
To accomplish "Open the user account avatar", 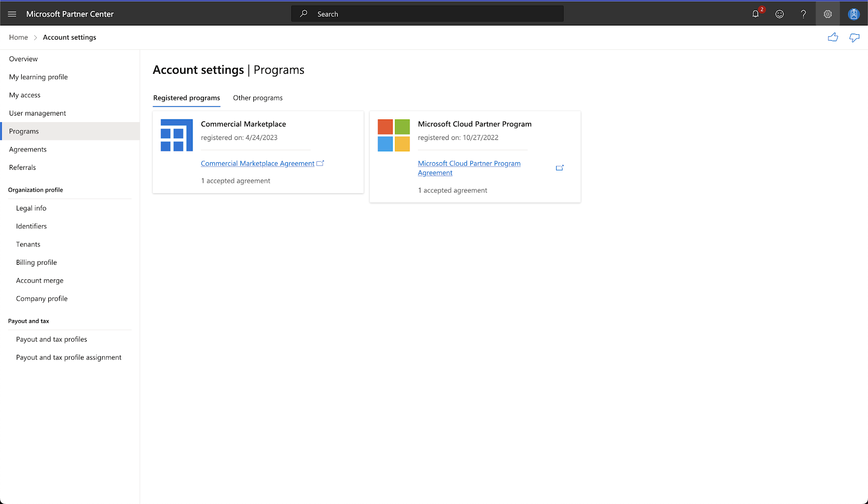I will 853,14.
